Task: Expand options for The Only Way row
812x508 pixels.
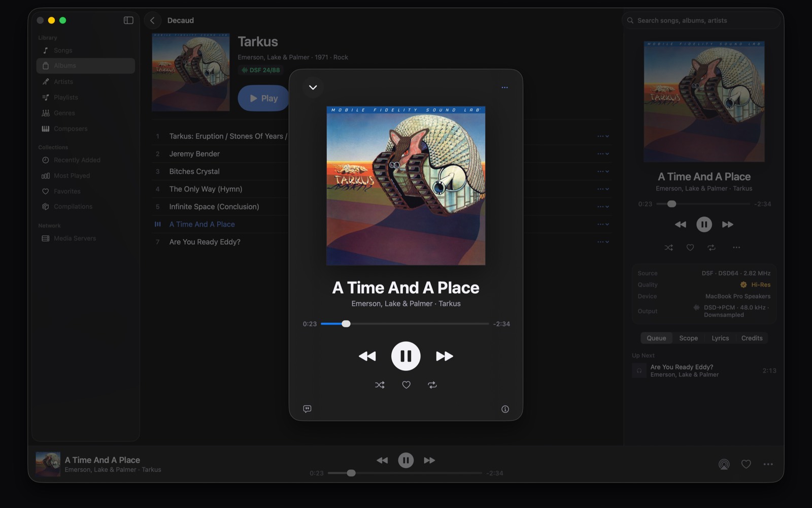Action: (x=603, y=189)
